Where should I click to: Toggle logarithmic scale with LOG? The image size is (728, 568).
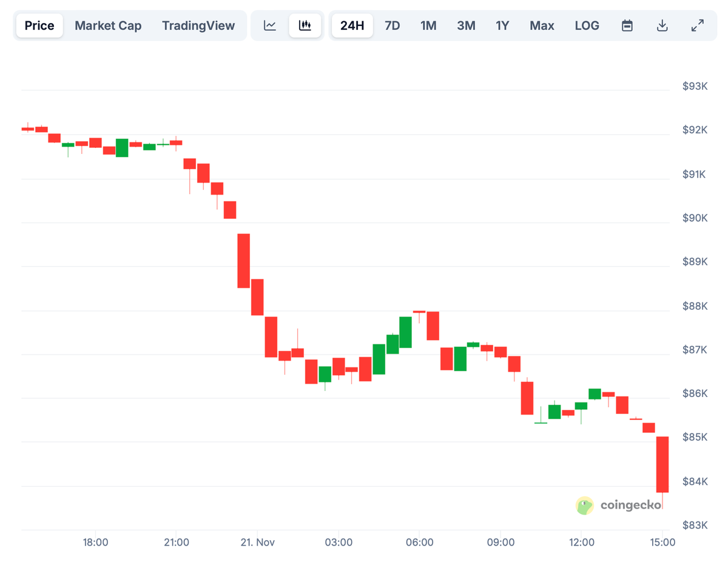[587, 25]
